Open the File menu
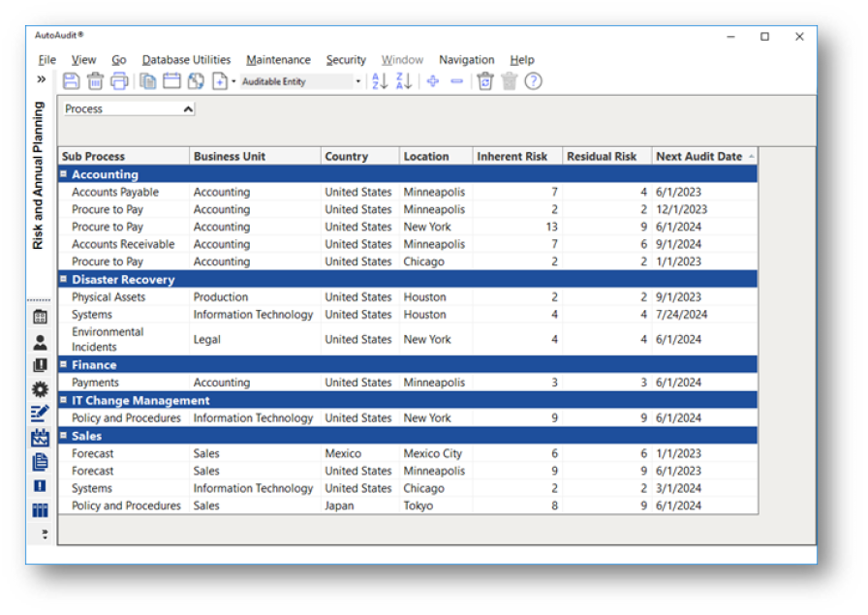The image size is (868, 615). point(47,60)
